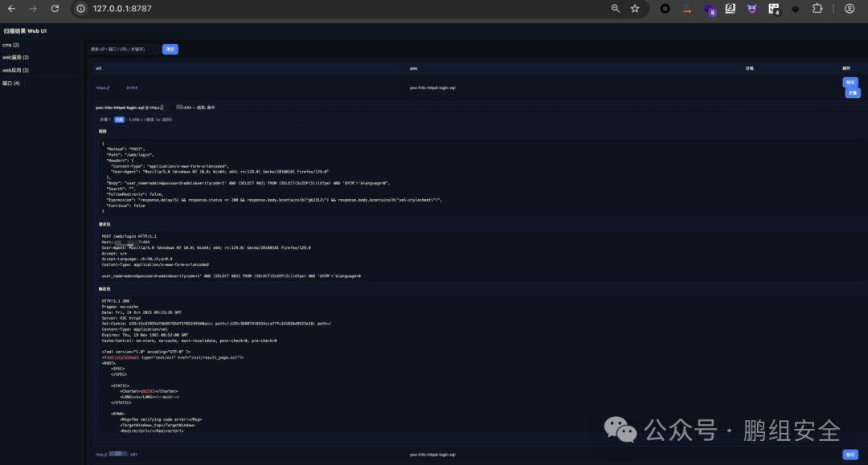Open the web应用 (2) sidebar category

(15, 71)
